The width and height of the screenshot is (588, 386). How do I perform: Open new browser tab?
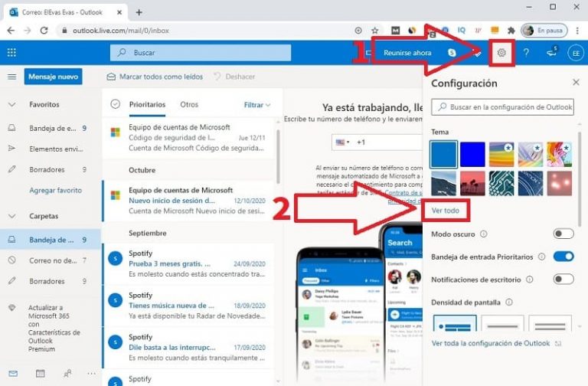pyautogui.click(x=139, y=12)
